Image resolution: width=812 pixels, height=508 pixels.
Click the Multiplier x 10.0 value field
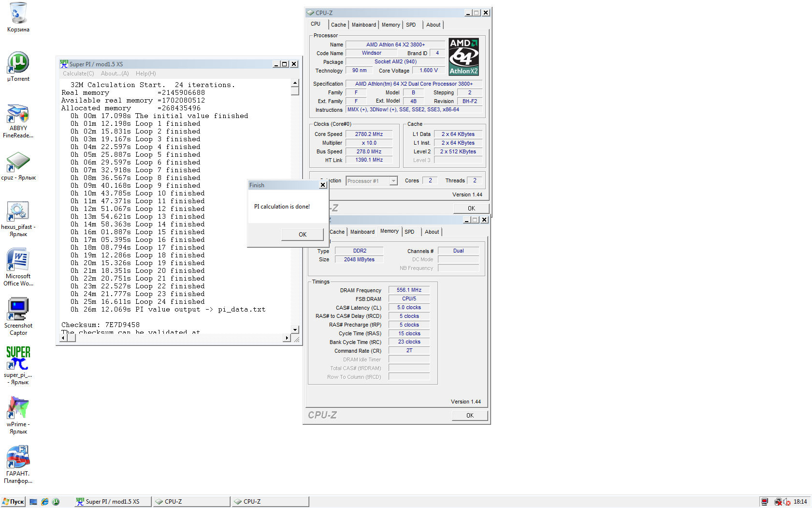coord(369,143)
